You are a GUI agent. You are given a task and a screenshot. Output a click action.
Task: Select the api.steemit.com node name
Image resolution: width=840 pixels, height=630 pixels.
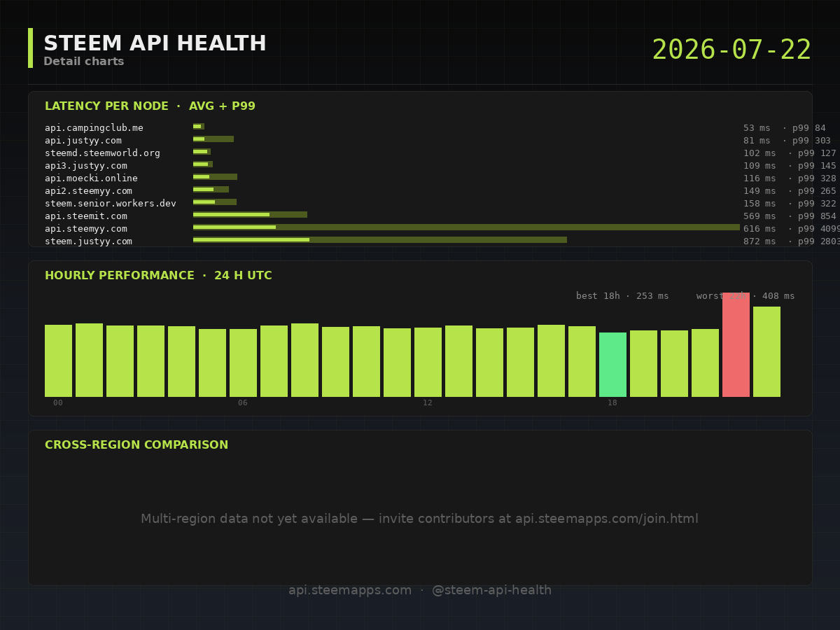pos(86,216)
